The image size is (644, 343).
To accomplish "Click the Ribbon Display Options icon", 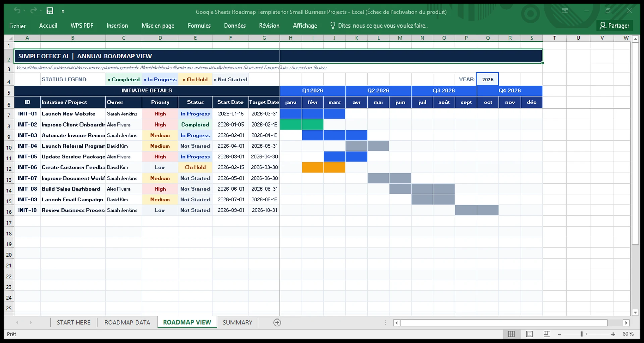I will pyautogui.click(x=565, y=11).
